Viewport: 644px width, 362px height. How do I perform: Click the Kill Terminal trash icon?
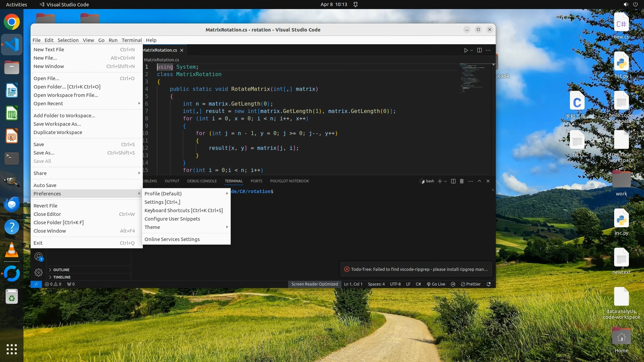coord(462,181)
